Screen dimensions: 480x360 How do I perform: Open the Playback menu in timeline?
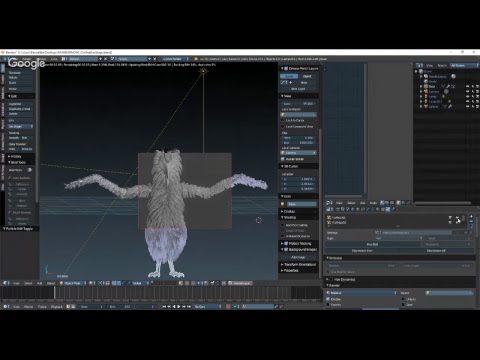point(57,306)
